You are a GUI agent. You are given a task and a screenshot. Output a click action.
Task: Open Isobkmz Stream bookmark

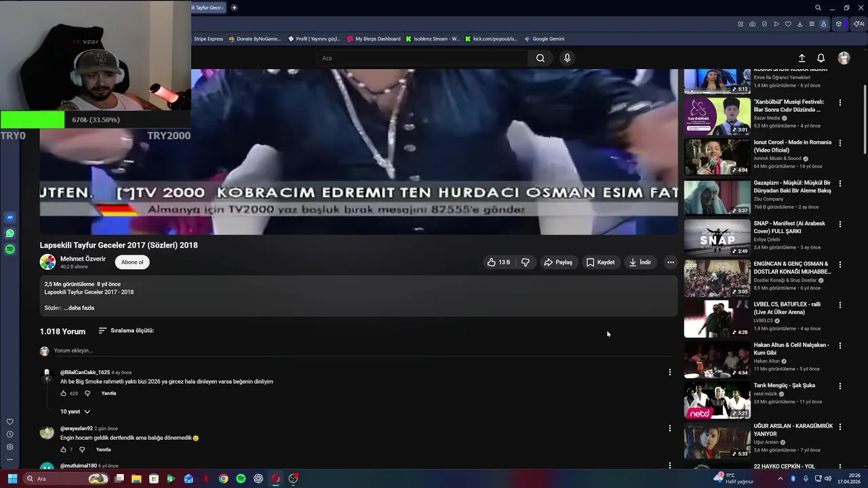pyautogui.click(x=433, y=39)
